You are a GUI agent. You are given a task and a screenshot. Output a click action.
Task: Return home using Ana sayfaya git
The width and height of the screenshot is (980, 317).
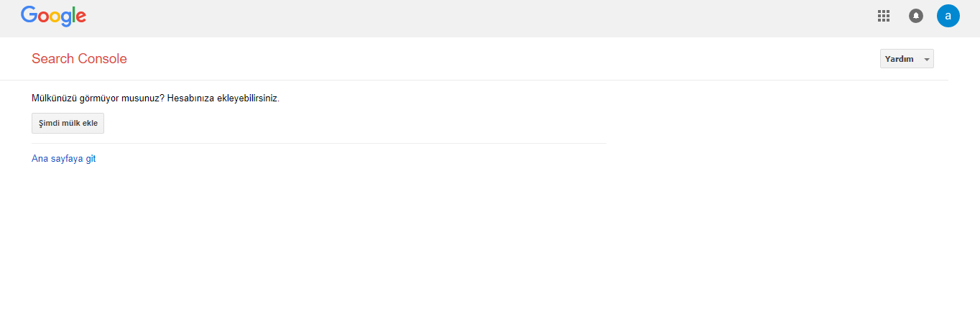[x=64, y=159]
